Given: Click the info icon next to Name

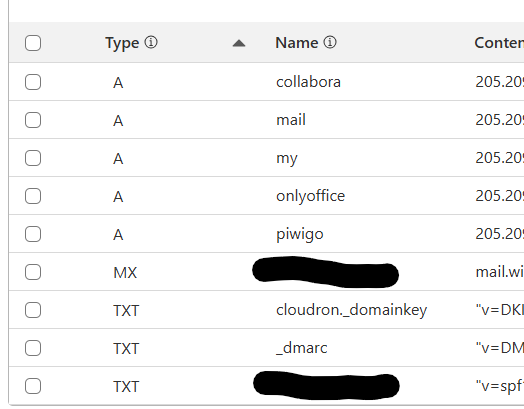Looking at the screenshot, I should pos(330,43).
